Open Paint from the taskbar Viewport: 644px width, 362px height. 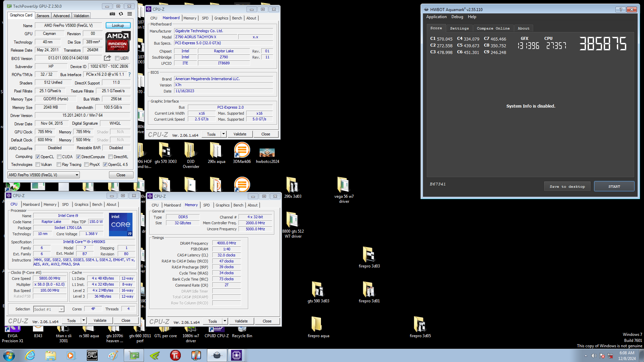[x=113, y=355]
